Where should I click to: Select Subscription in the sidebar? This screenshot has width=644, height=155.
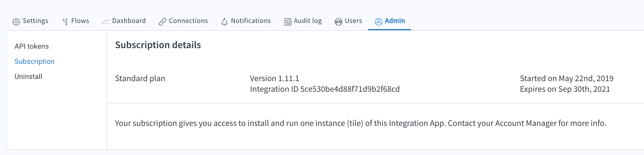[x=34, y=61]
